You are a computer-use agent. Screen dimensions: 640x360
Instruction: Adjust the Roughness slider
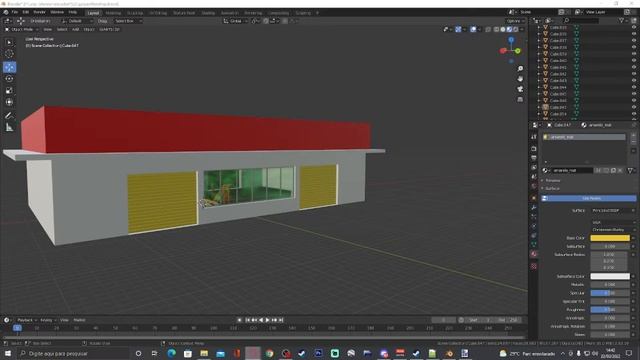[609, 310]
